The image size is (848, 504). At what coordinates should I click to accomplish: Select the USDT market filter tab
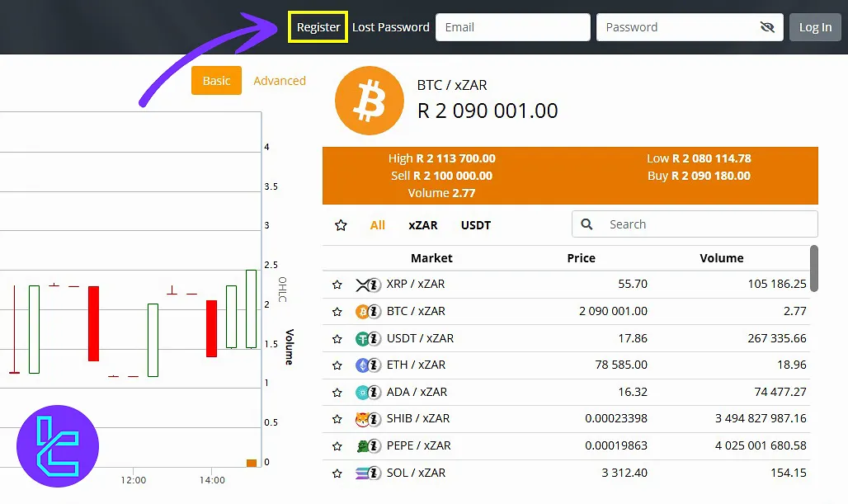click(x=476, y=225)
